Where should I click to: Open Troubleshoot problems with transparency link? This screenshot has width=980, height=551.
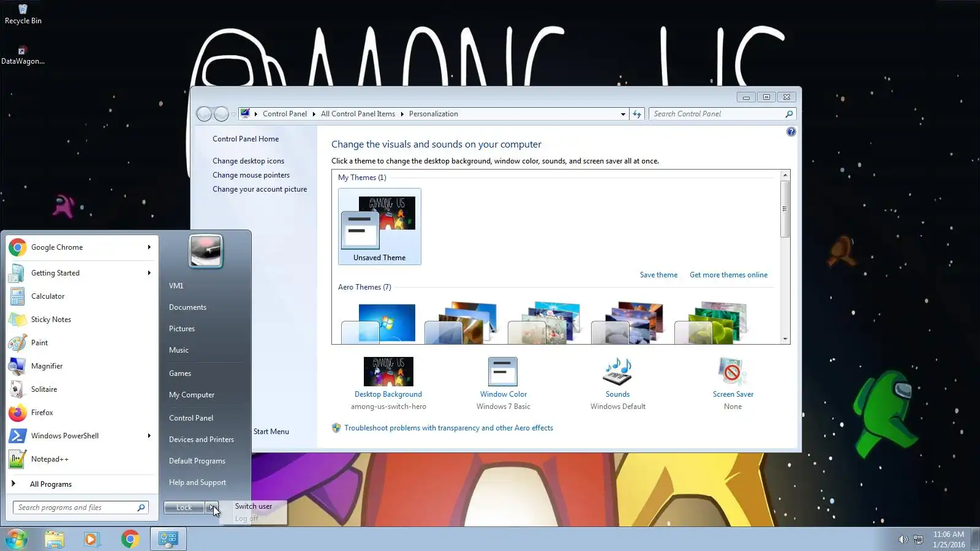point(448,428)
